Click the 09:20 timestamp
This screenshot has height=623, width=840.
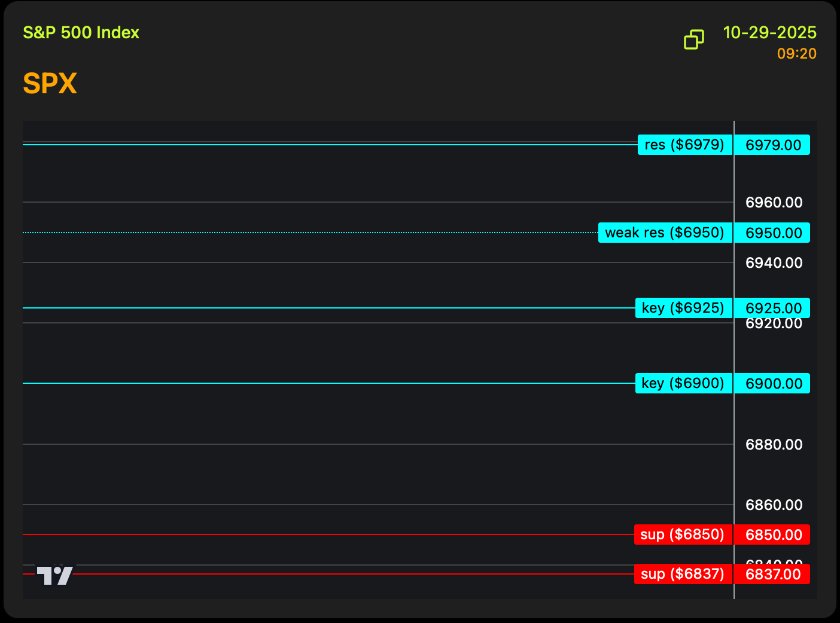click(x=796, y=54)
